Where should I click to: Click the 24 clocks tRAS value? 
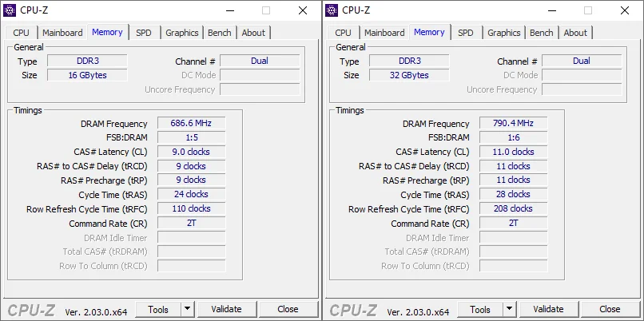pos(192,194)
